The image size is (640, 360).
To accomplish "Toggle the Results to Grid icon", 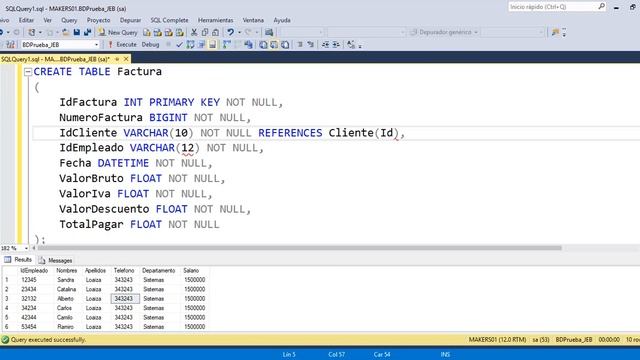I will pos(274,44).
